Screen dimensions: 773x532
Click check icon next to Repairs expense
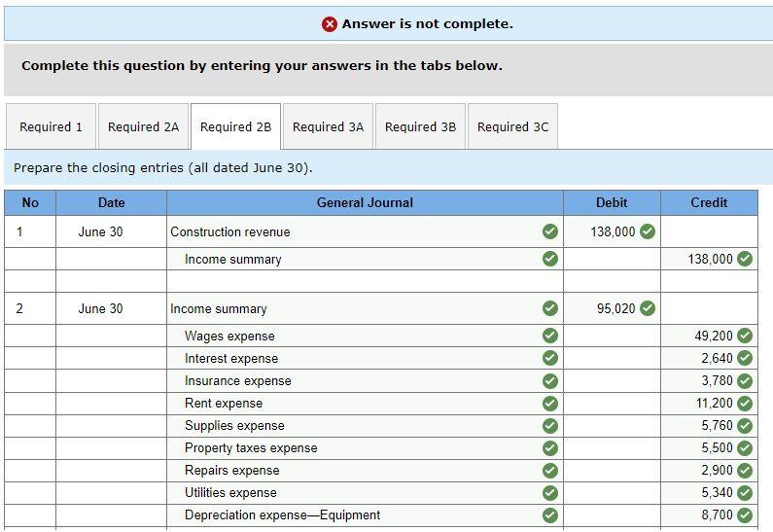coord(550,471)
